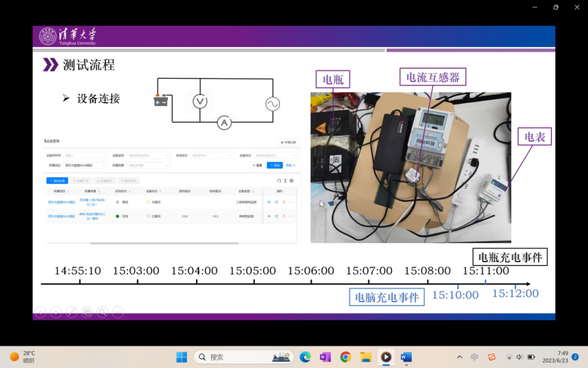Show all slides grid view
Image resolution: width=588 pixels, height=368 pixels.
click(87, 312)
